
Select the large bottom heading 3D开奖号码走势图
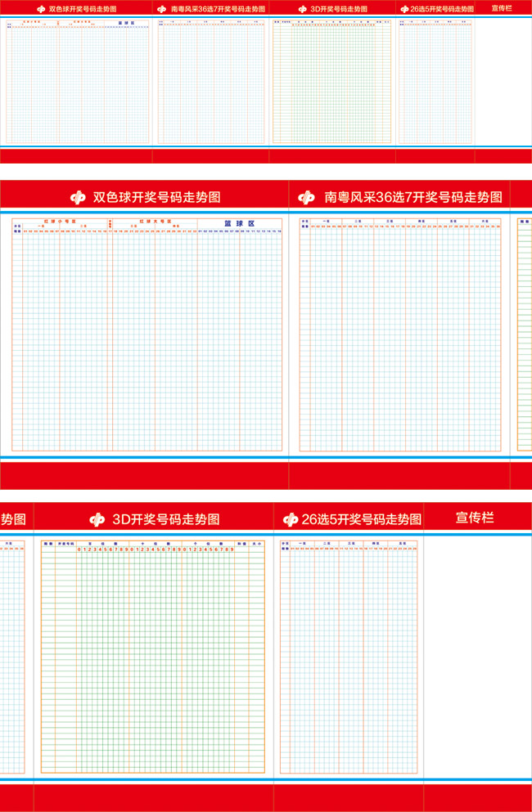pyautogui.click(x=166, y=519)
